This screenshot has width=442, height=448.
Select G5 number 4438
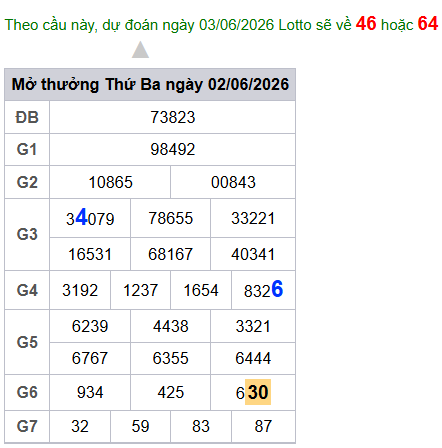(x=171, y=326)
